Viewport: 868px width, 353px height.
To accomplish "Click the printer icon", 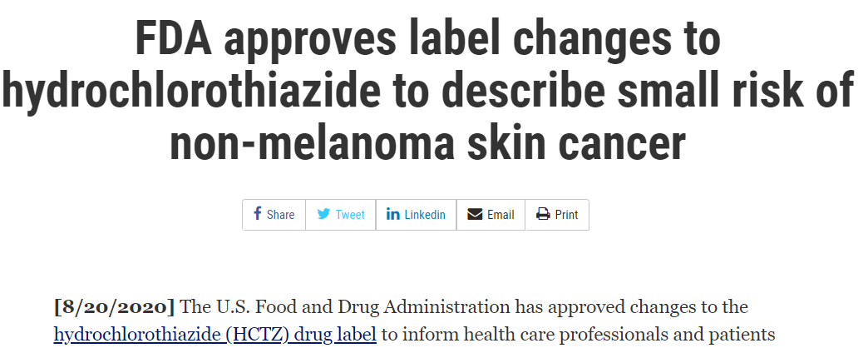I will click(x=543, y=214).
